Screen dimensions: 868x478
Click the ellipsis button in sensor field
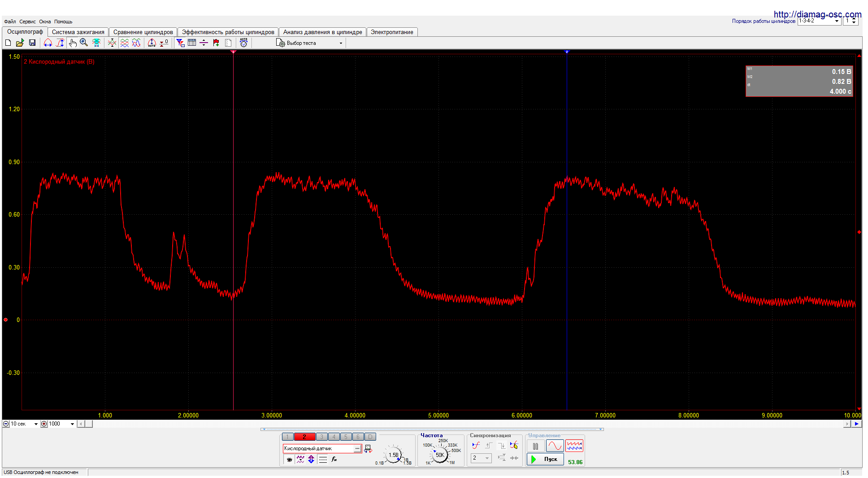357,448
